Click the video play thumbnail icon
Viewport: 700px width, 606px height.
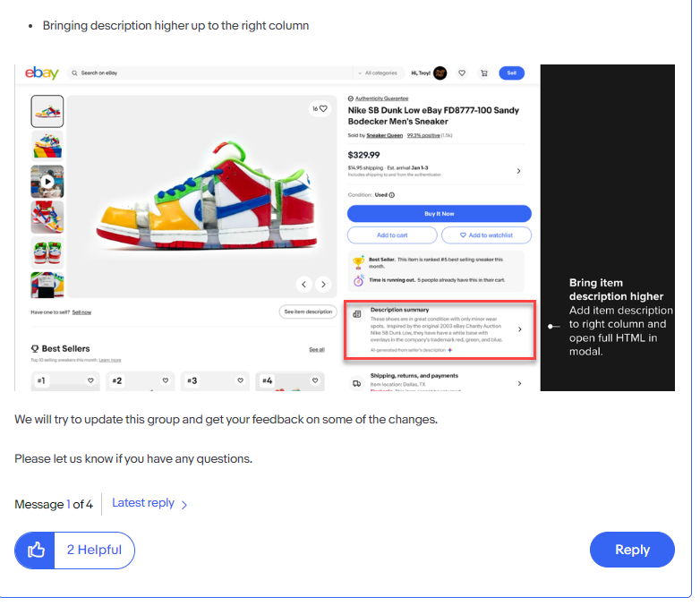(x=47, y=181)
